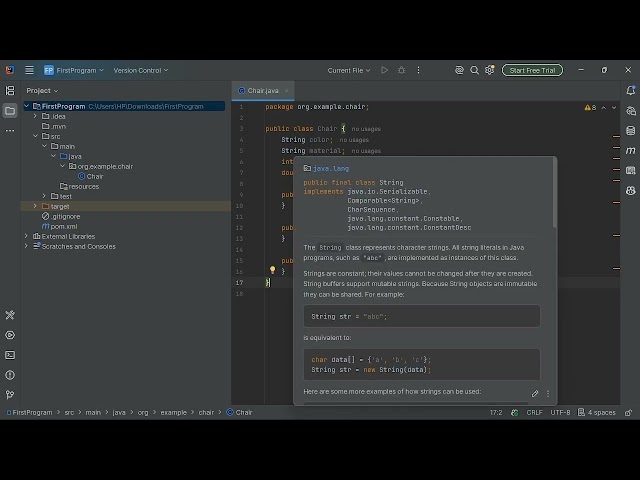Viewport: 640px width, 480px height.
Task: Start debugging with the bug icon
Action: (401, 70)
